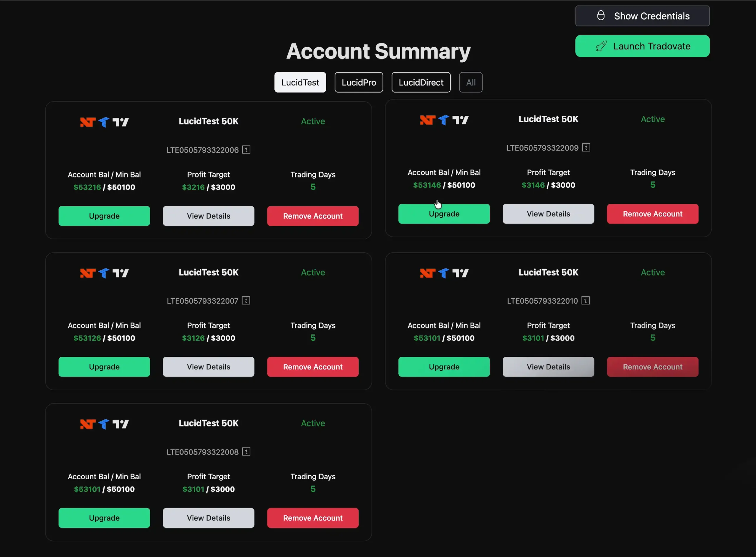Switch to the LucidDirect tab
This screenshot has width=756, height=557.
pos(421,82)
